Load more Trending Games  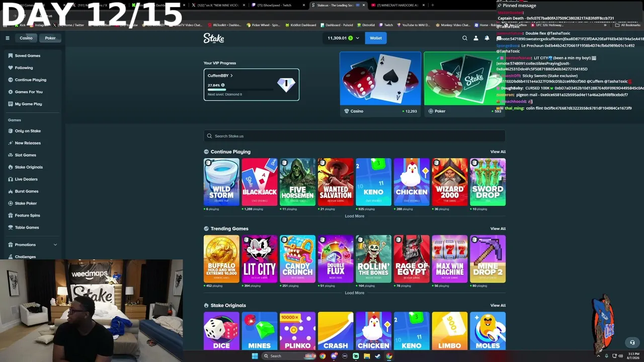click(x=355, y=293)
